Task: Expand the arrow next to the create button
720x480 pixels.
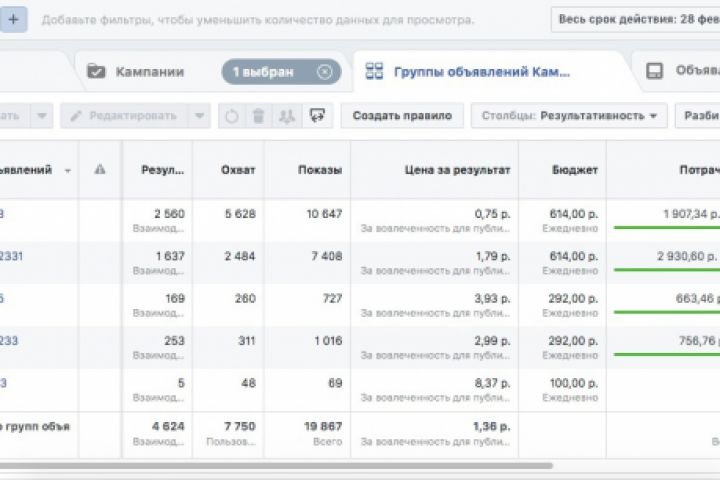Action: tap(42, 116)
